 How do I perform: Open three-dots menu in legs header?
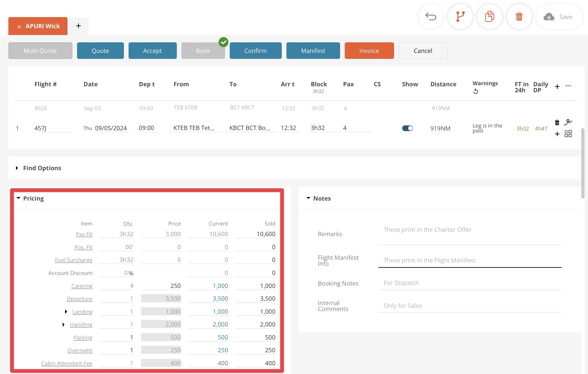pyautogui.click(x=568, y=86)
